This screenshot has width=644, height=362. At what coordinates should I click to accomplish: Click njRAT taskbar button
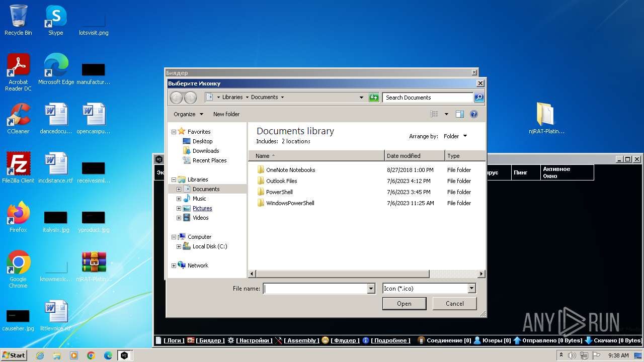click(x=124, y=355)
